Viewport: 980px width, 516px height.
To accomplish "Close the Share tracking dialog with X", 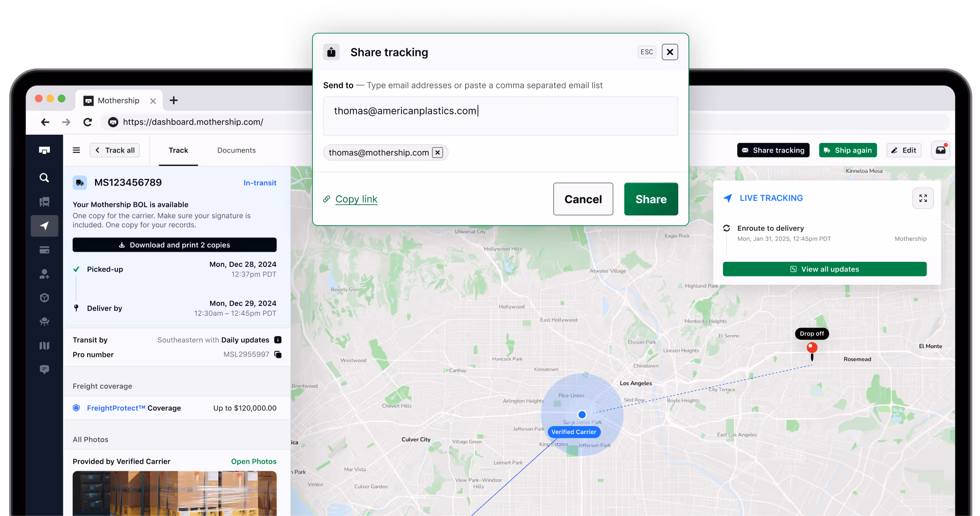I will pyautogui.click(x=670, y=52).
